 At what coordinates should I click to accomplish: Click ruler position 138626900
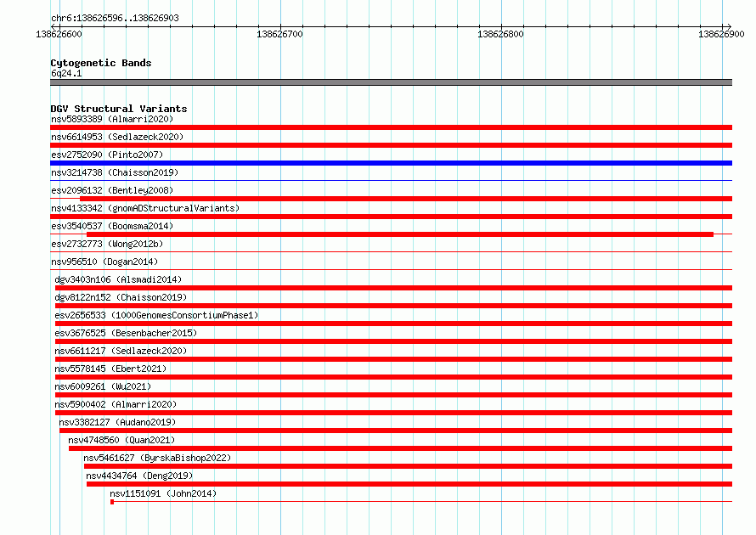coord(721,34)
